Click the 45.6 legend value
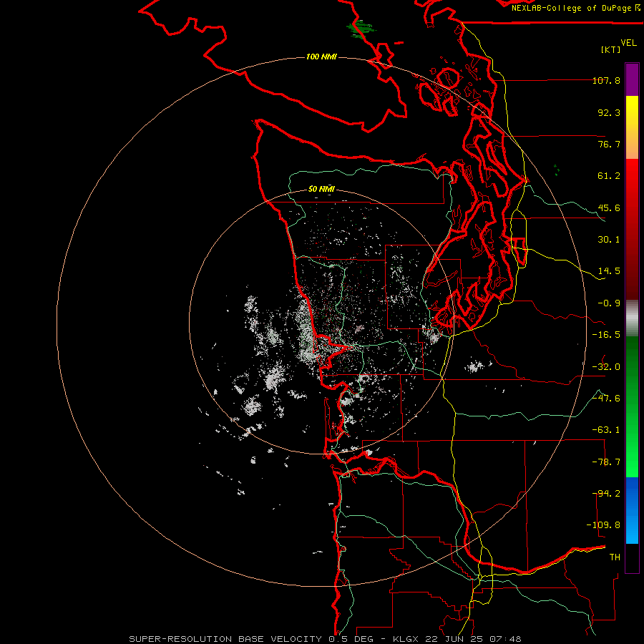Viewport: 644px width, 644px height. [609, 208]
